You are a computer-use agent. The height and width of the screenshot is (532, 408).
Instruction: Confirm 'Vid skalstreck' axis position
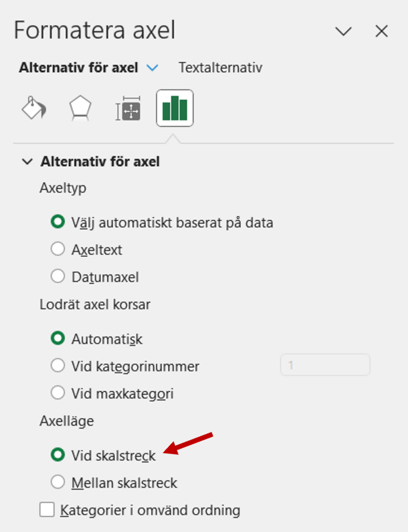[58, 456]
